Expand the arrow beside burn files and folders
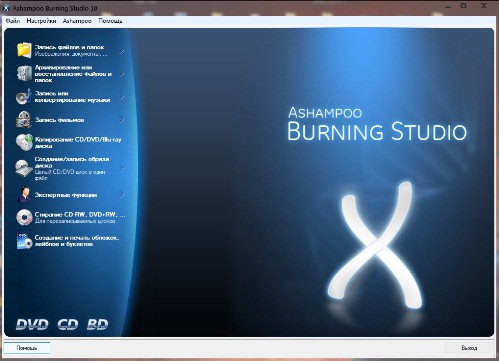 click(122, 51)
